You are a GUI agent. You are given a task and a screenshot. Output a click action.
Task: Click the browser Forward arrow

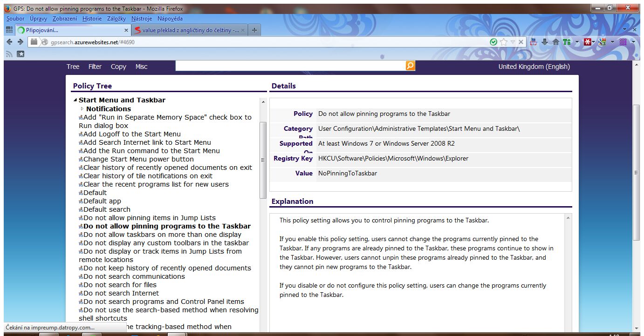click(x=20, y=42)
